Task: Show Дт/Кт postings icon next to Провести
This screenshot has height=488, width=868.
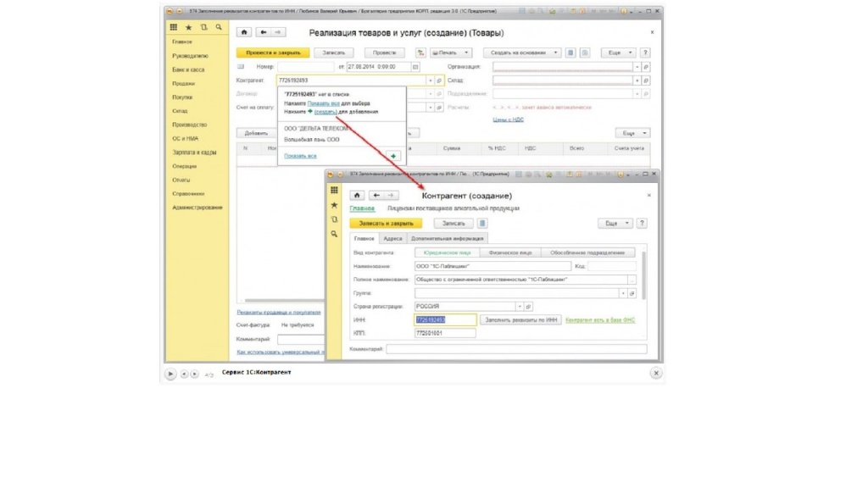Action: pyautogui.click(x=420, y=53)
